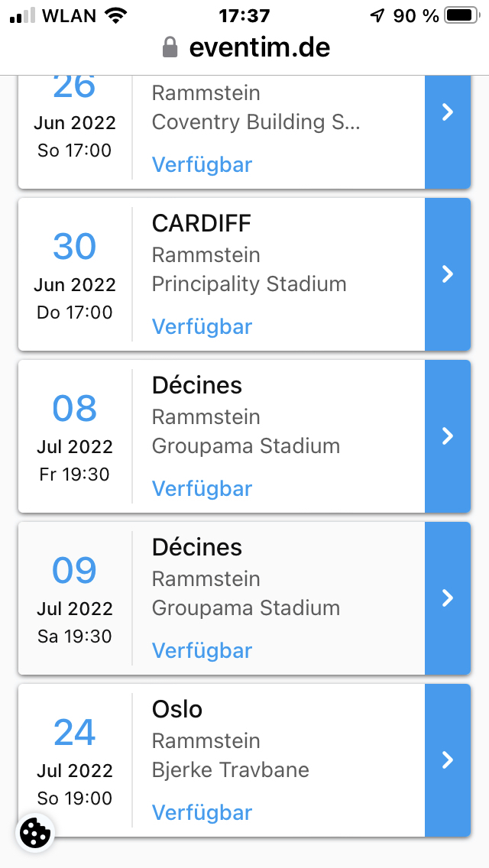Open arrow for Décines 08 Jul concert

[448, 436]
